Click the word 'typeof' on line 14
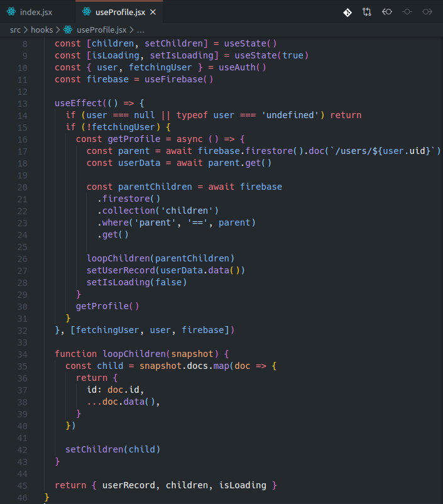Screen dimensions: 443x504 [x=192, y=116]
